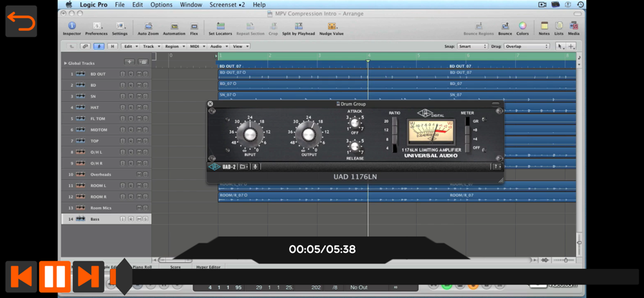The width and height of the screenshot is (644, 298).
Task: Open the Window menu
Action: 191,5
